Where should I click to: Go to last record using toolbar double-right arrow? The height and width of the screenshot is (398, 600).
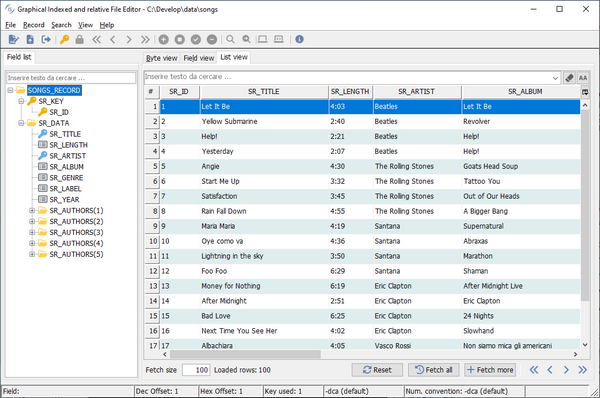(x=145, y=39)
